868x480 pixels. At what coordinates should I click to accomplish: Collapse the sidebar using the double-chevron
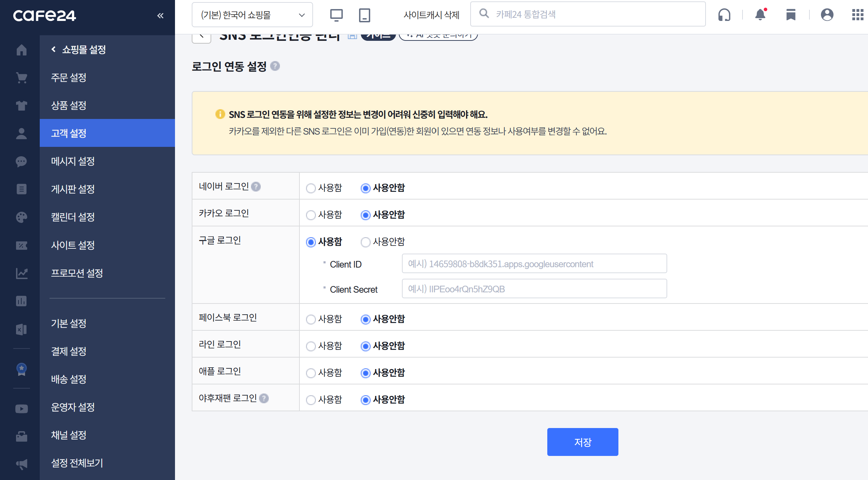(160, 15)
